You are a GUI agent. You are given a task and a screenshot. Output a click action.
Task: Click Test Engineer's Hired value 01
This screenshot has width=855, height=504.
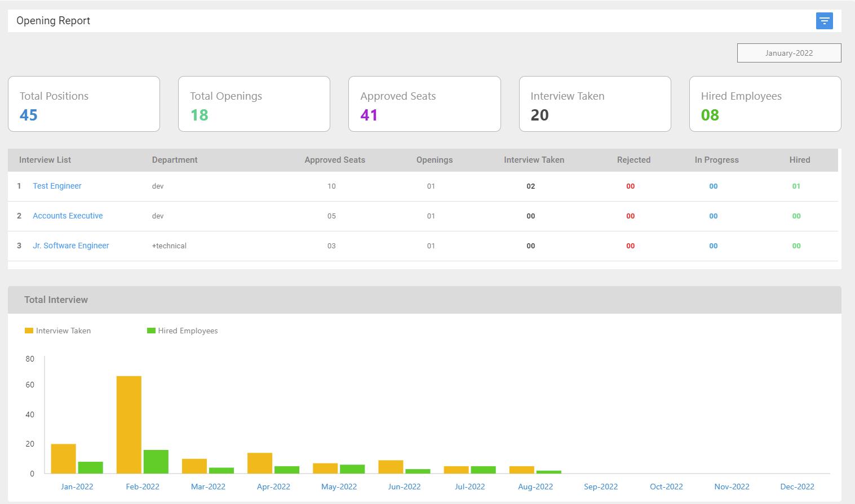point(796,186)
